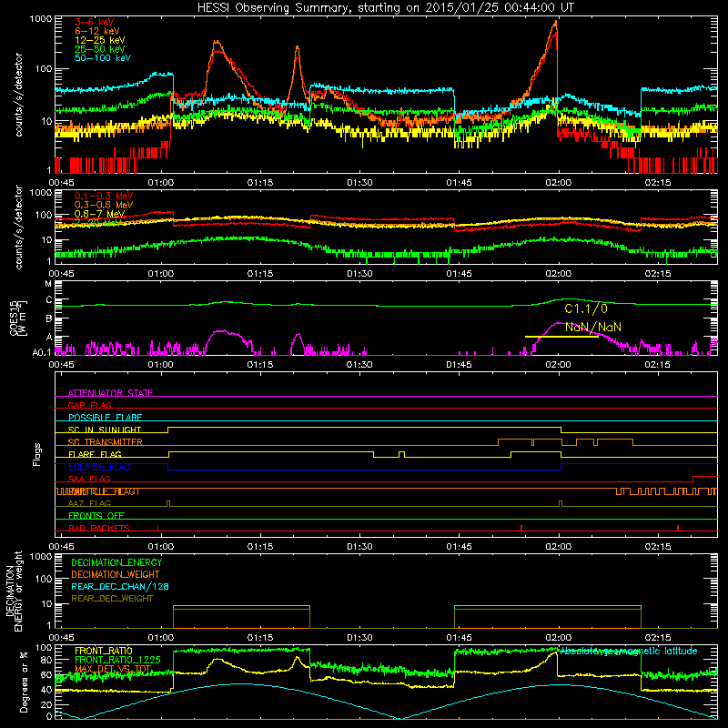Select the green 25-50 keV legend label
This screenshot has height=728, width=728.
(100, 49)
